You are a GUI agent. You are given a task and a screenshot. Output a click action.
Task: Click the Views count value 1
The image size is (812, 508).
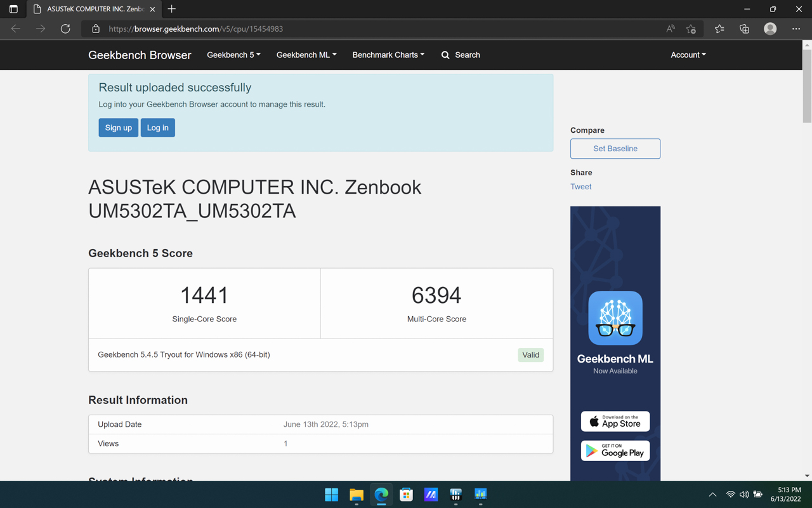(285, 443)
